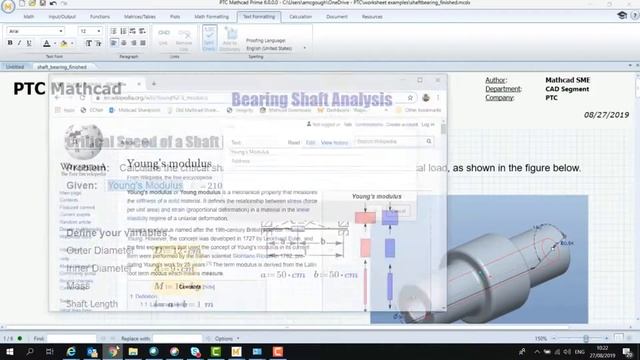
Task: Open the Math Formatting ribbon tab
Action: click(x=211, y=17)
